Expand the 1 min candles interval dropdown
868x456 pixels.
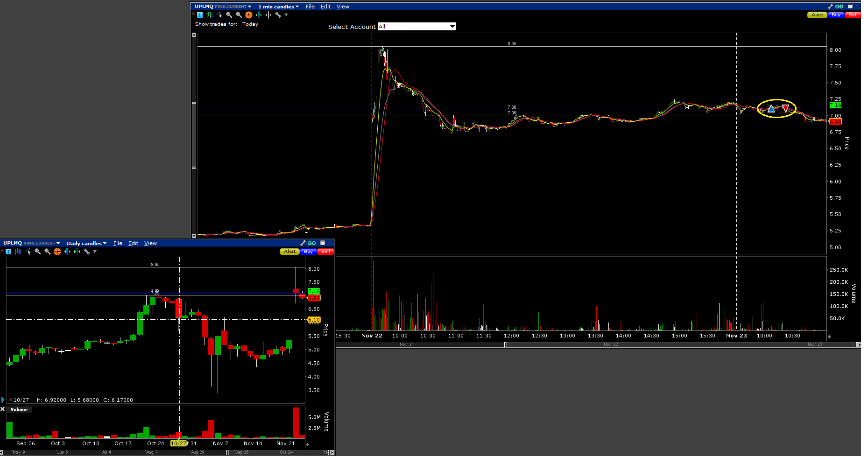(278, 7)
